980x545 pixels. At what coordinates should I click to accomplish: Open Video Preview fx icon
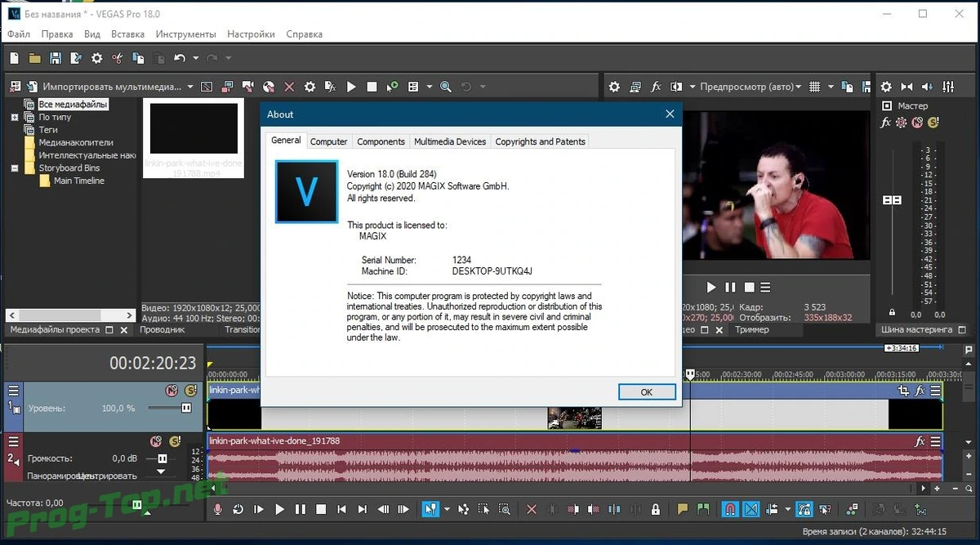point(656,86)
